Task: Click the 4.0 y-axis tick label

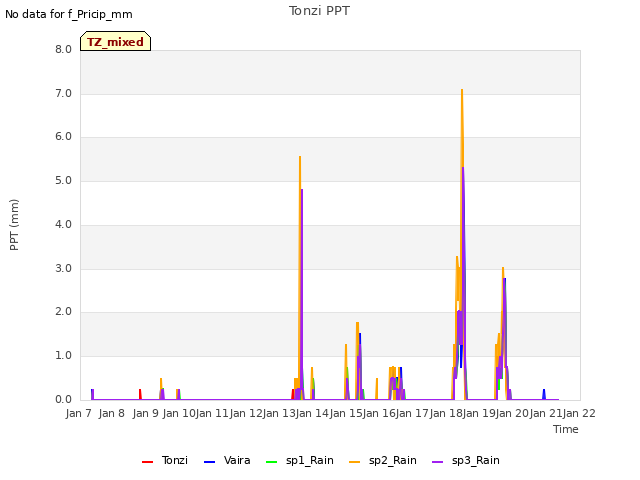Action: [x=63, y=224]
